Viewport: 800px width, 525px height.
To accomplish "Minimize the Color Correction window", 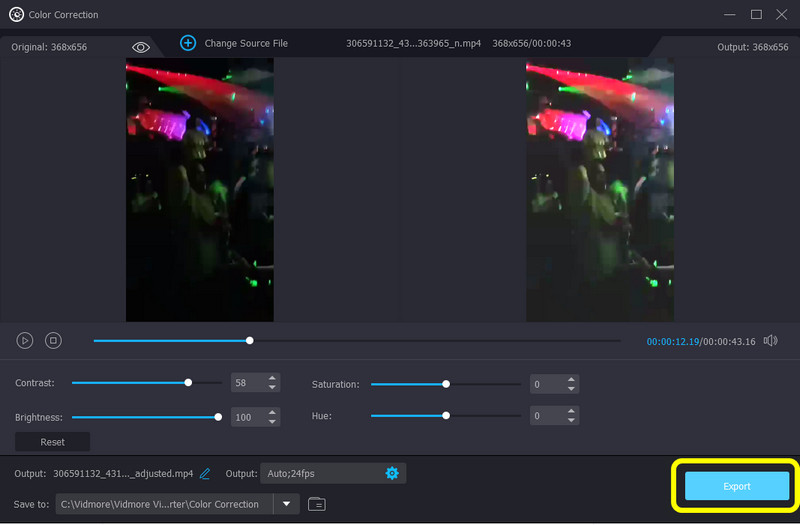I will tap(730, 14).
